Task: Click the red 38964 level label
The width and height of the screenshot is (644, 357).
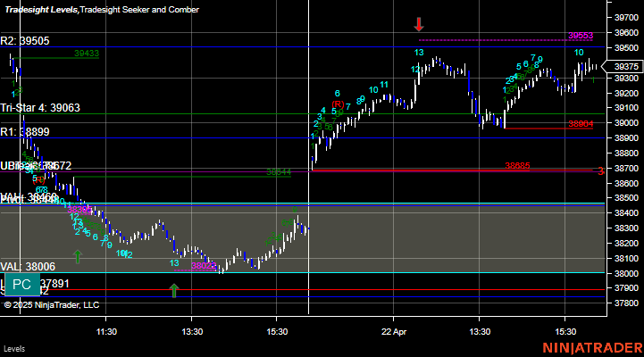Action: click(581, 124)
